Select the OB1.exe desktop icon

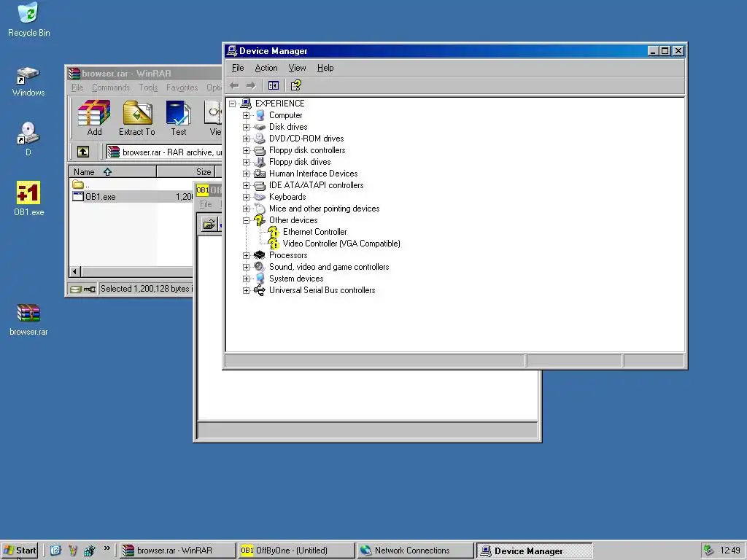click(28, 198)
